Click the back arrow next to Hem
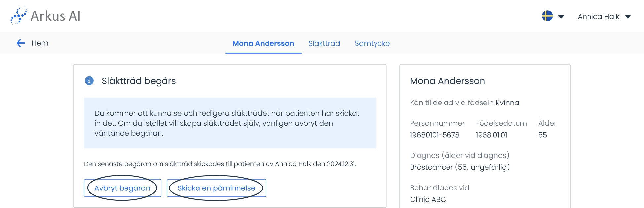Viewport: 644px width, 208px height. click(21, 43)
